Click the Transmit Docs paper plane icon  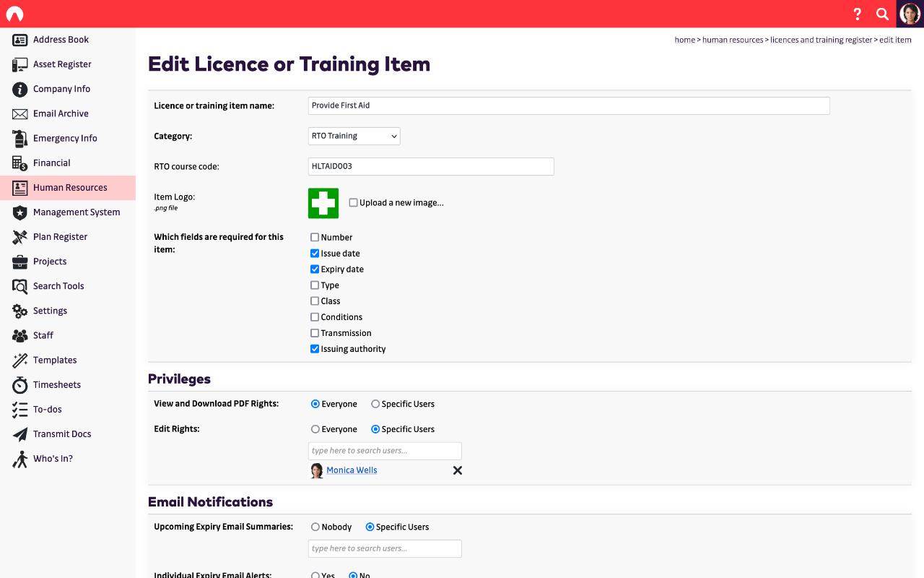click(x=20, y=433)
